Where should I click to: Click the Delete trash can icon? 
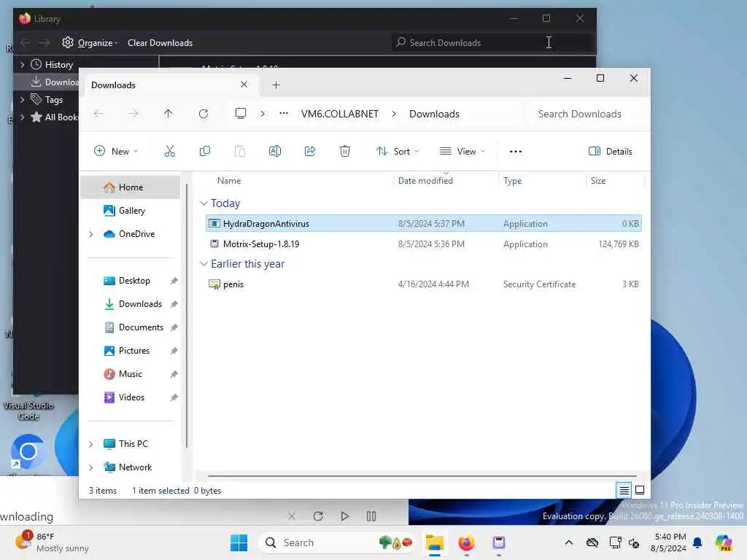point(345,152)
